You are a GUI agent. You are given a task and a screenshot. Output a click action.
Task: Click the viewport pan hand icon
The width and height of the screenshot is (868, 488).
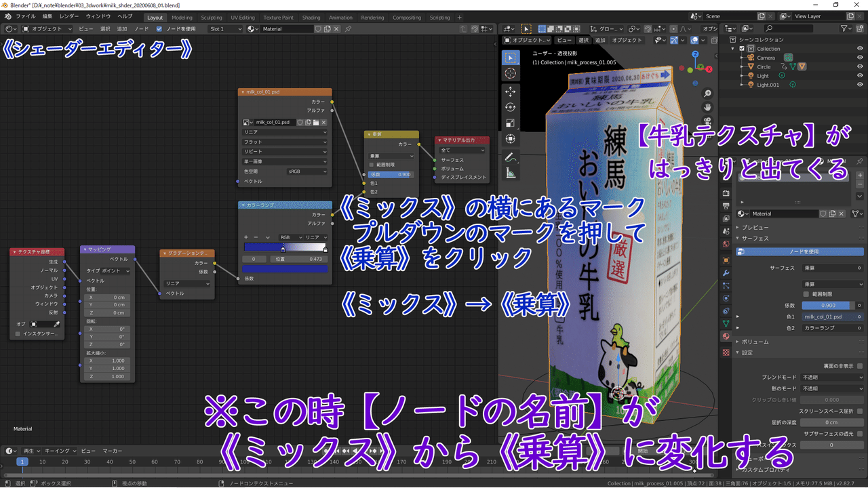tap(707, 107)
